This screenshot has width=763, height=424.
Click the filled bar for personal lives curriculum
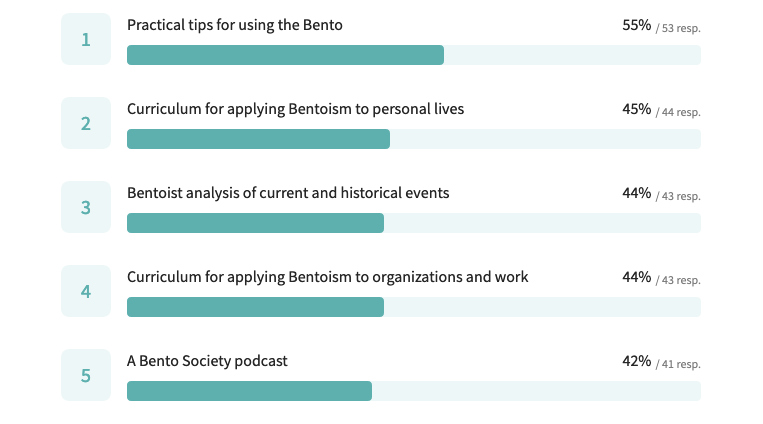point(258,139)
